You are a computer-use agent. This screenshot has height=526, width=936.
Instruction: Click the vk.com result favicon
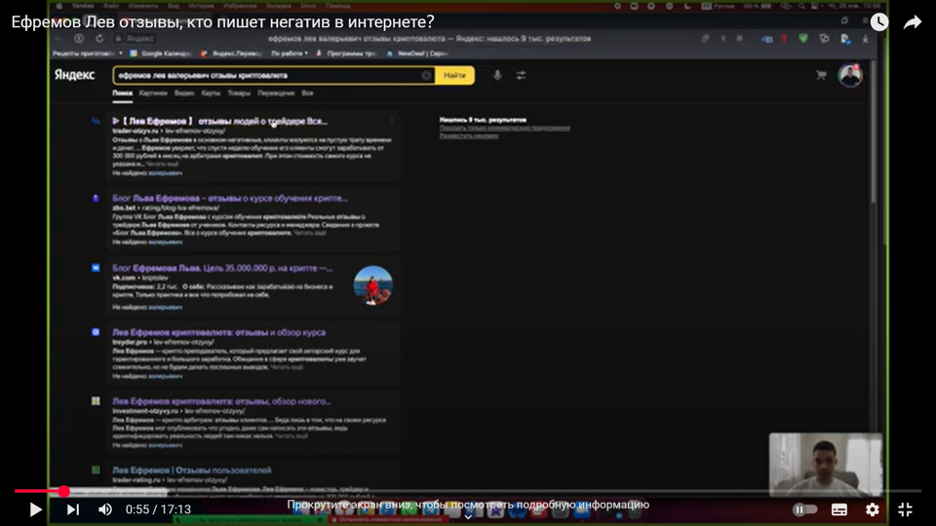96,268
